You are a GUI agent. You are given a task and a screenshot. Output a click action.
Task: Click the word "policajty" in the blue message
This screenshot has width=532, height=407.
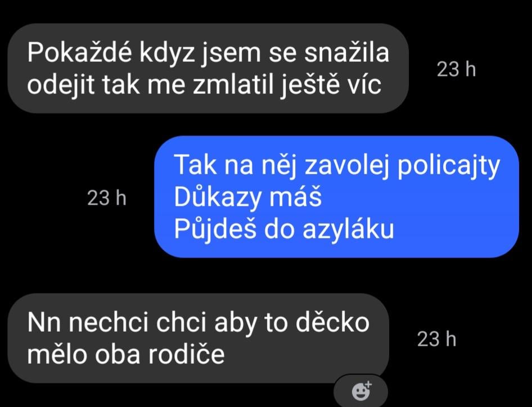click(449, 166)
